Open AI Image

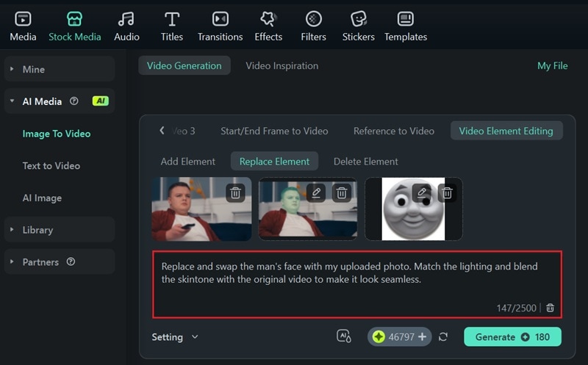coord(42,198)
